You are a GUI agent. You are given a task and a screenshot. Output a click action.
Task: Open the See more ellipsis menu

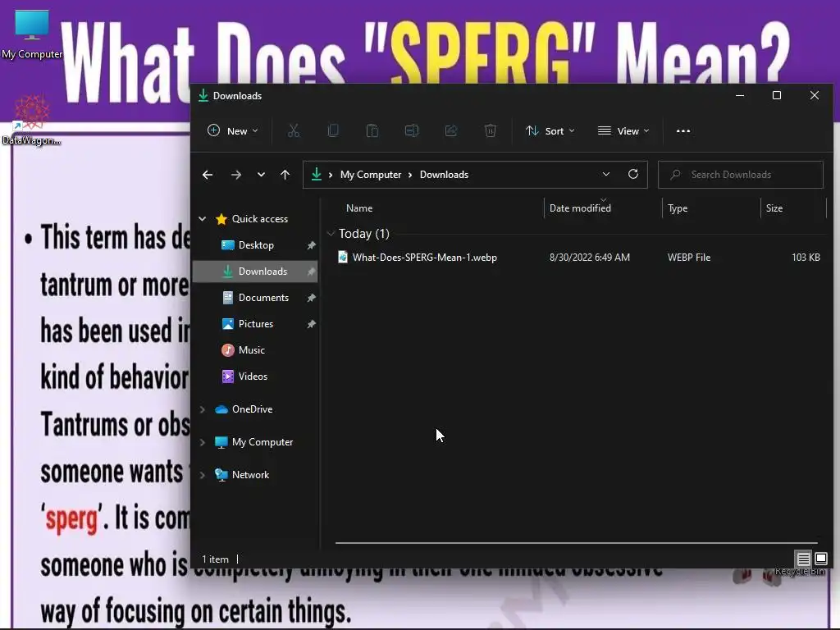click(x=683, y=130)
